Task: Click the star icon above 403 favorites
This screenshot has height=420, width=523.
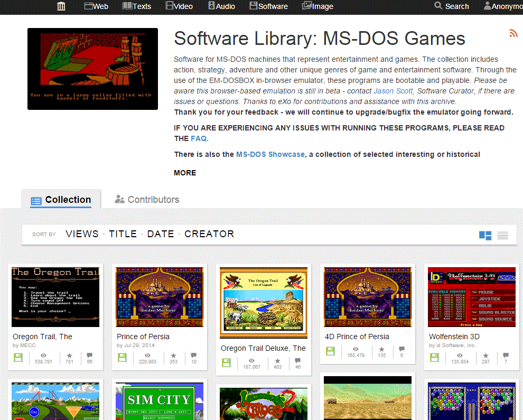Action: pyautogui.click(x=277, y=361)
